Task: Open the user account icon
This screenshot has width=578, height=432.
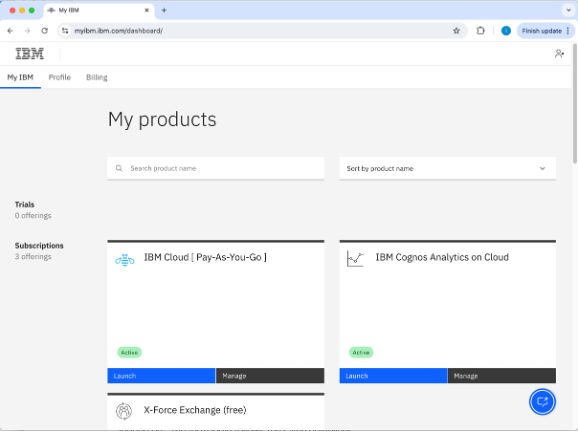Action: click(x=559, y=54)
